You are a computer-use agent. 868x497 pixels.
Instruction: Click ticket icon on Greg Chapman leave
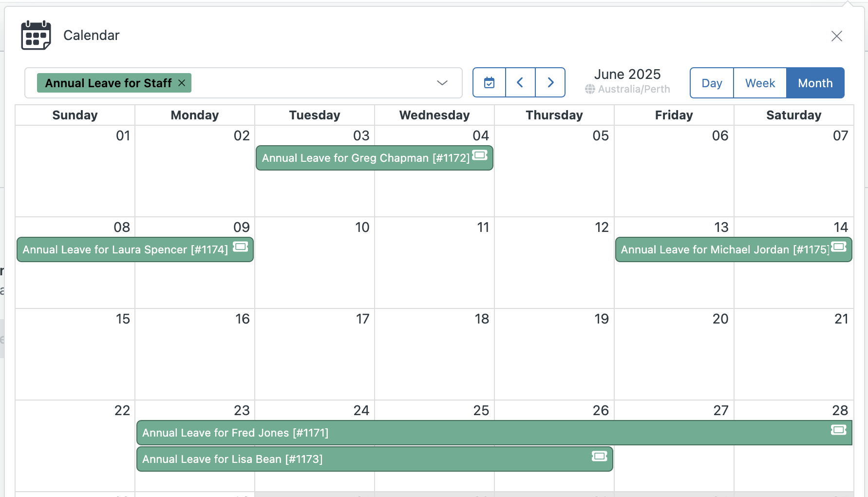point(480,155)
